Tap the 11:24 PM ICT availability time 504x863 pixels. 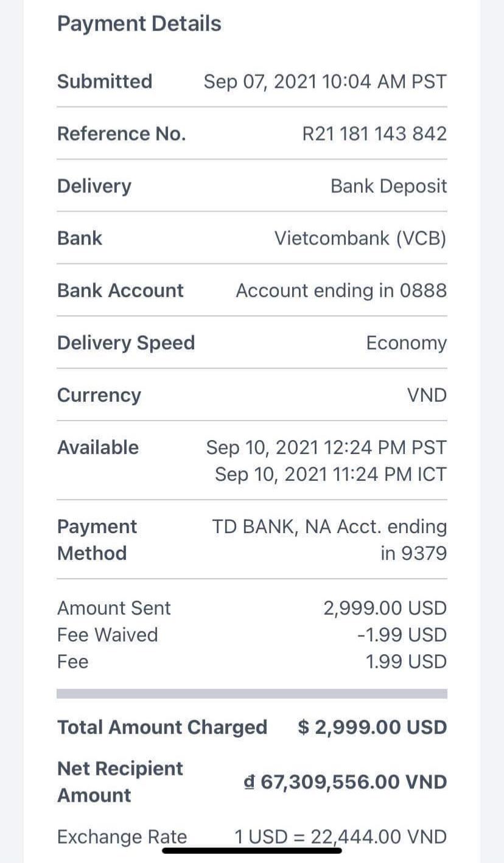(x=331, y=474)
